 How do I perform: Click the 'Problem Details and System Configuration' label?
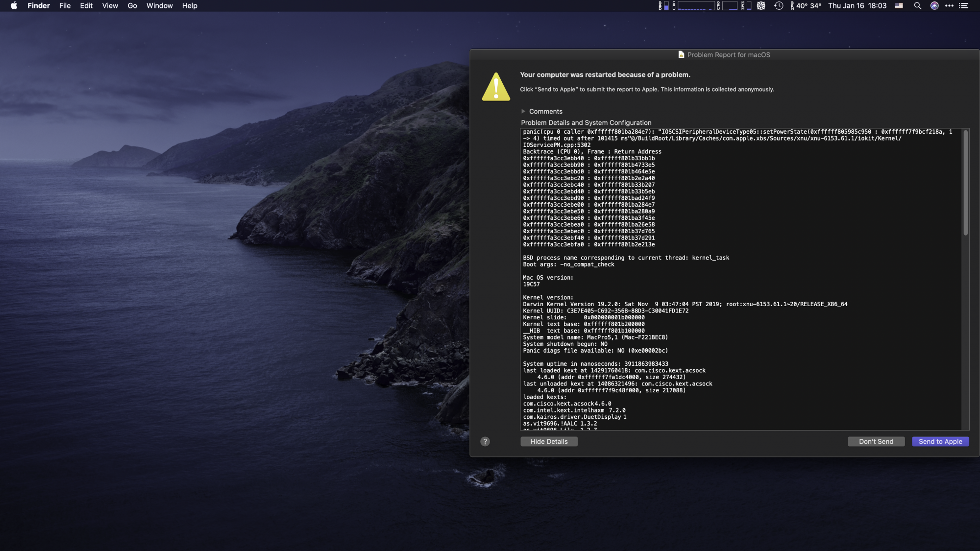pos(586,122)
